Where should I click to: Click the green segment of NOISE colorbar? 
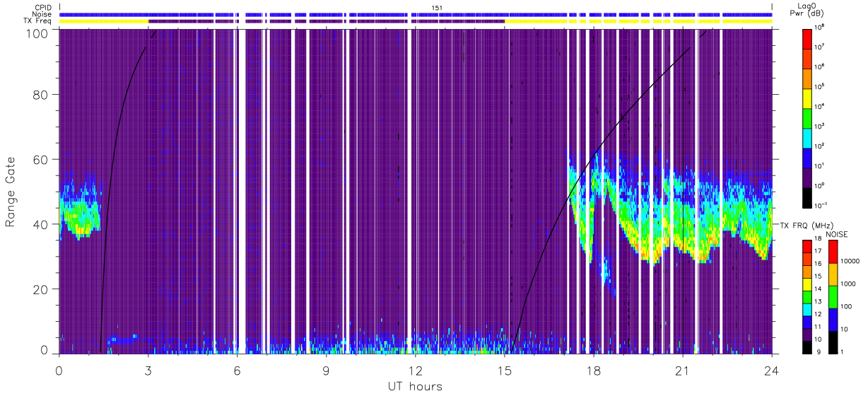click(x=833, y=296)
